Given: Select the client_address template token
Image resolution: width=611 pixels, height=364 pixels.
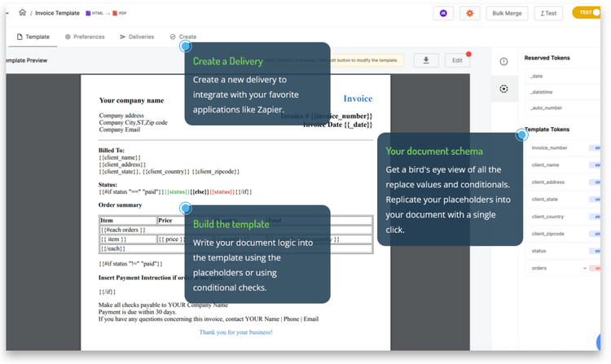Looking at the screenshot, I should (x=563, y=182).
